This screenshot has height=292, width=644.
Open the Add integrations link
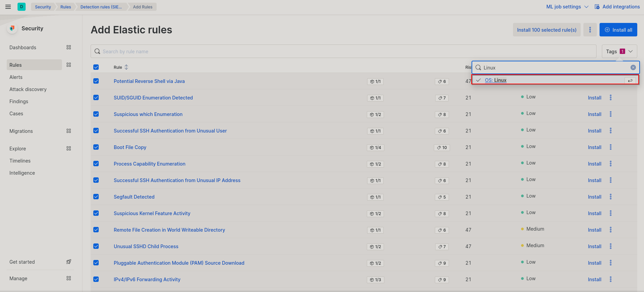coord(617,7)
